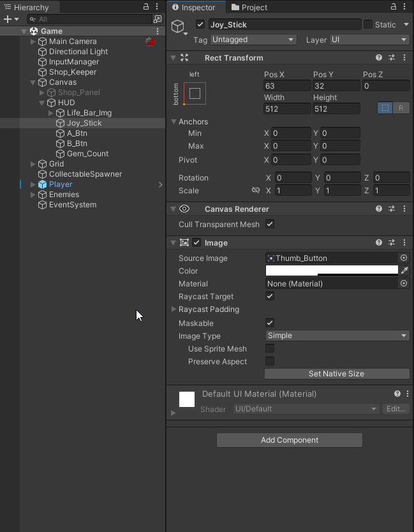Click the Joy_Stick GameObject icon picker

click(179, 27)
